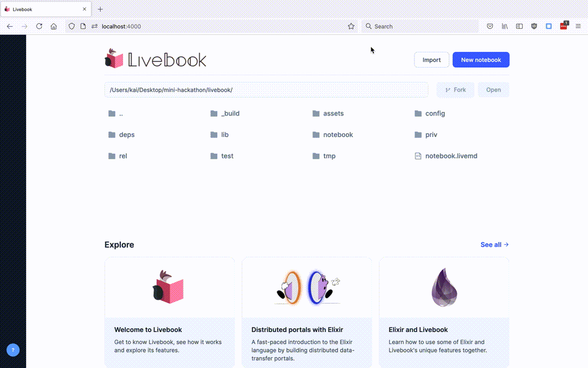Open the _build folder
Image resolution: width=588 pixels, height=368 pixels.
[225, 113]
